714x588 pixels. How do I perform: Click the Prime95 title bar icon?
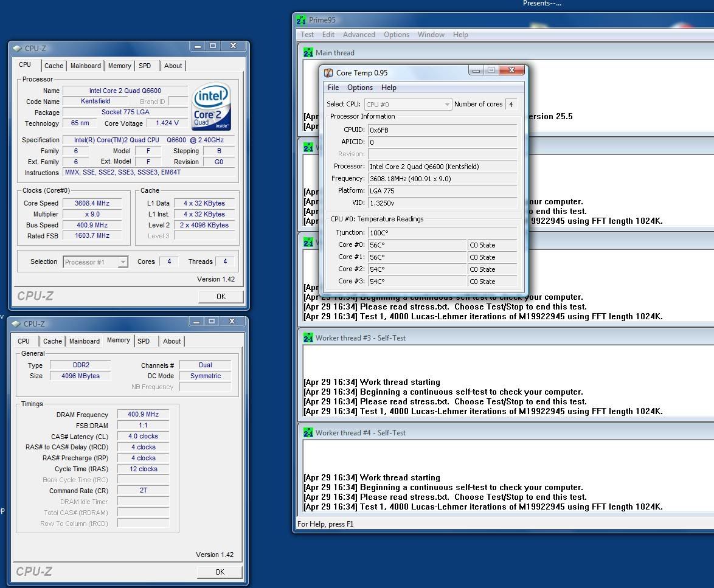tap(301, 20)
